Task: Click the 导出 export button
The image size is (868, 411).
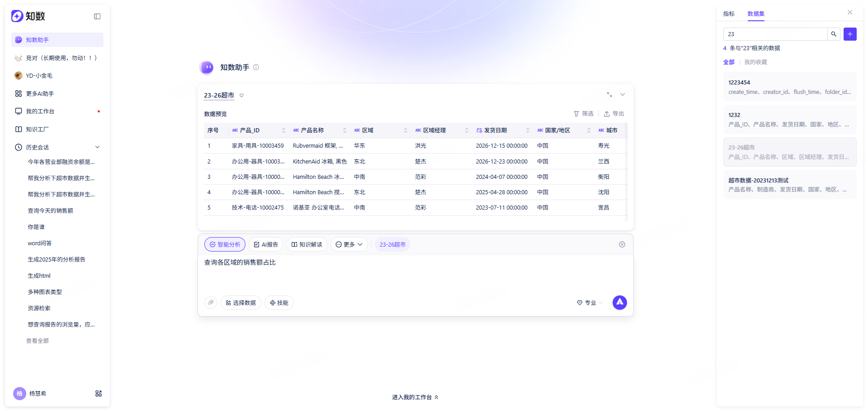Action: pos(614,114)
